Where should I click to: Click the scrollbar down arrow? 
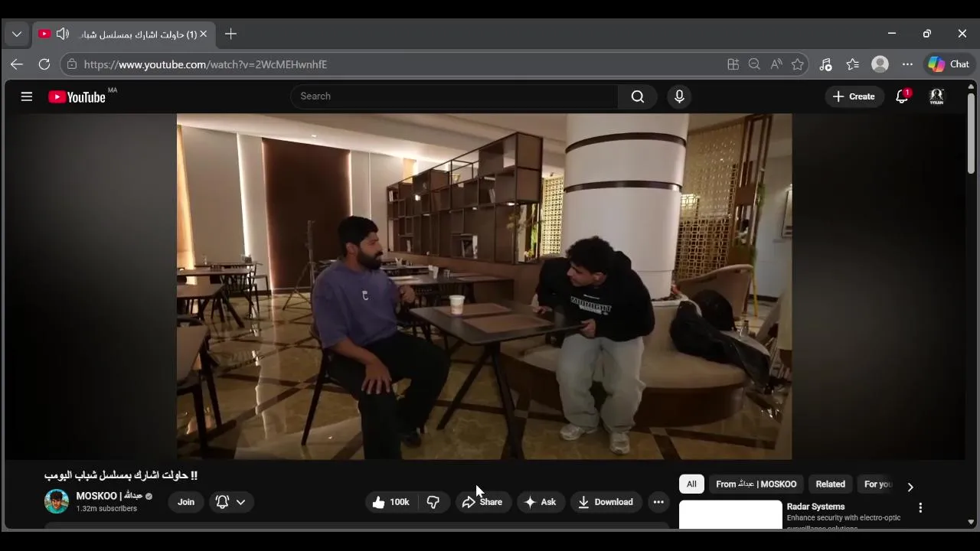pyautogui.click(x=971, y=522)
